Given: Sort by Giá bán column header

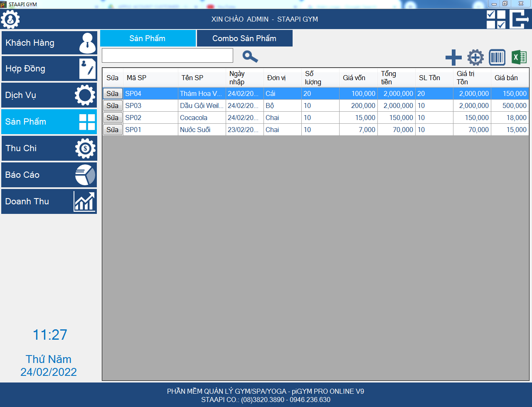Looking at the screenshot, I should [x=506, y=78].
